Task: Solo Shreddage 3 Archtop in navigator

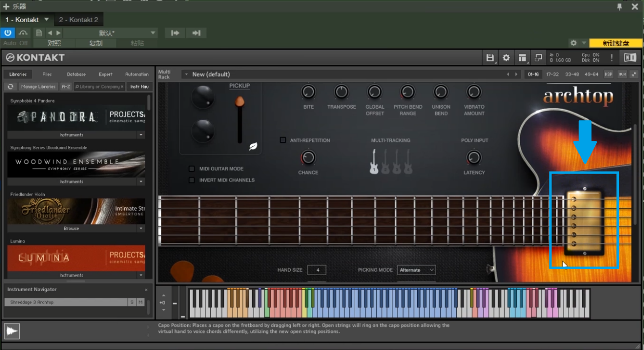Action: tap(132, 302)
